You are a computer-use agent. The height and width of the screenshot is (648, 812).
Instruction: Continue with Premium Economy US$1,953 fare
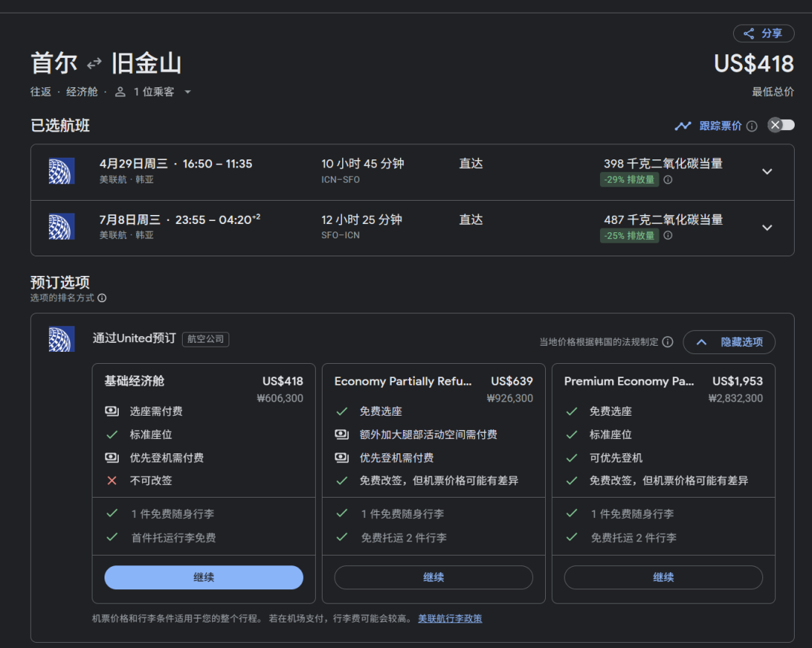(663, 577)
